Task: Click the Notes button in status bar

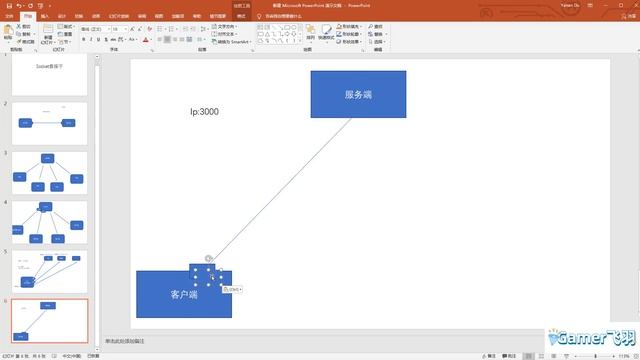Action: tap(489, 356)
